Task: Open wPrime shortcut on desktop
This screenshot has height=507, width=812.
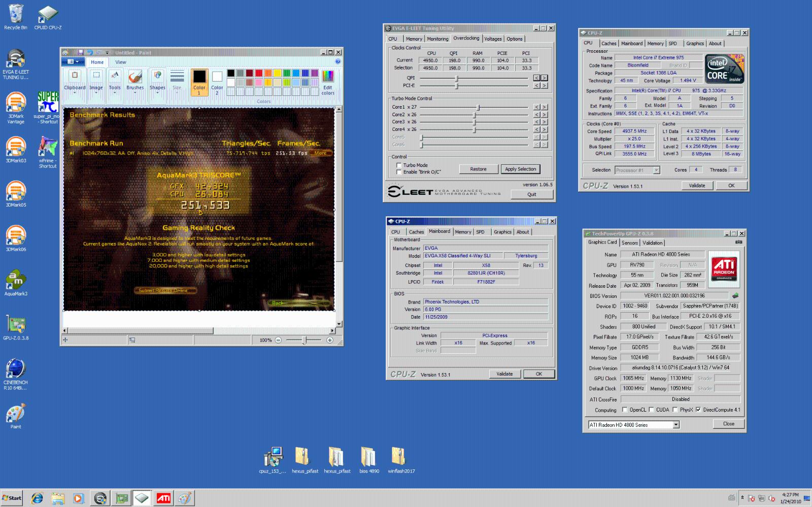Action: point(48,152)
